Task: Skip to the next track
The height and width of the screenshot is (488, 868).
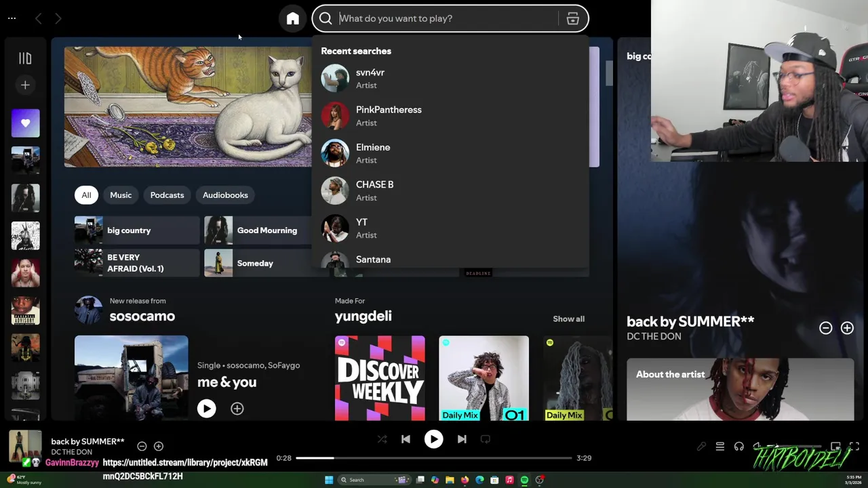Action: [462, 439]
